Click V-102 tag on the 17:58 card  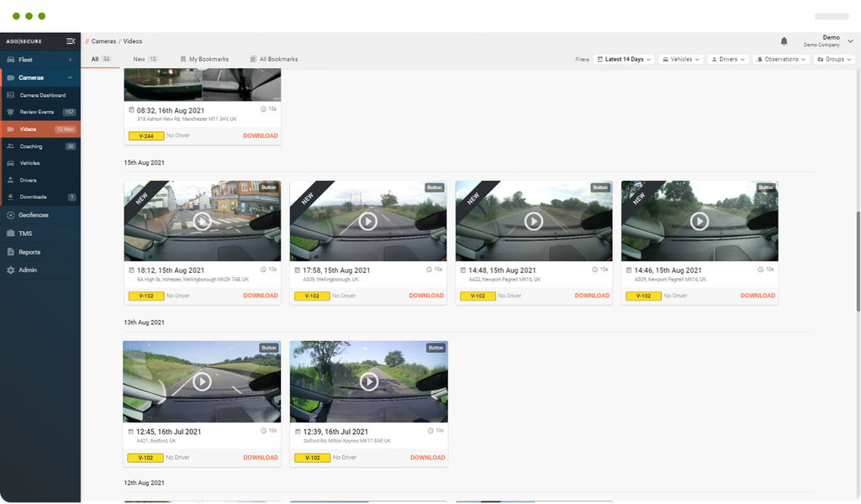click(312, 297)
